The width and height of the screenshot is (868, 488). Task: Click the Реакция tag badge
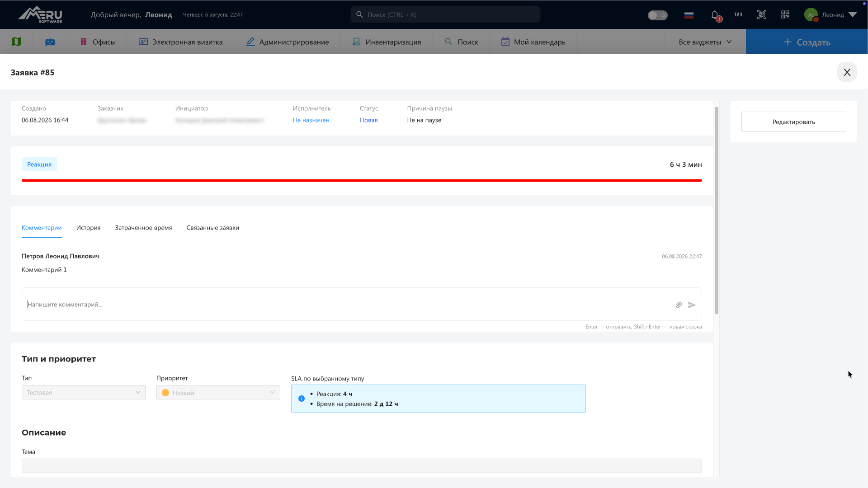click(x=39, y=164)
